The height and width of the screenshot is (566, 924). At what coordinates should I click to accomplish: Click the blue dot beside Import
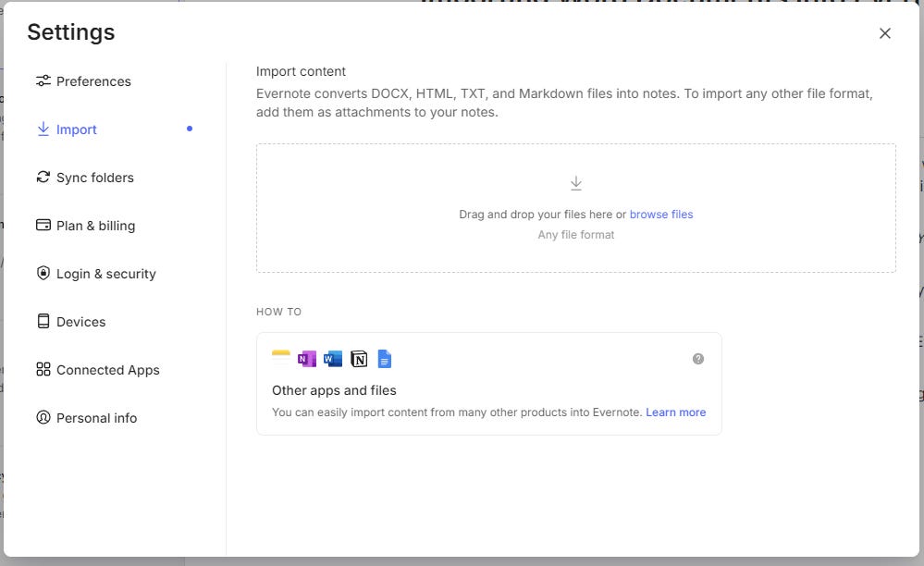[x=190, y=129]
